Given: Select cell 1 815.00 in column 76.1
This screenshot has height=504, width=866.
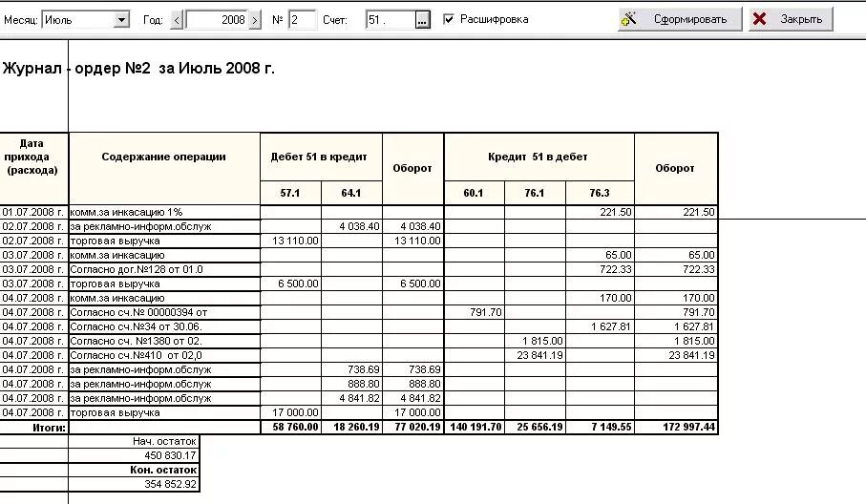Looking at the screenshot, I should [x=535, y=341].
